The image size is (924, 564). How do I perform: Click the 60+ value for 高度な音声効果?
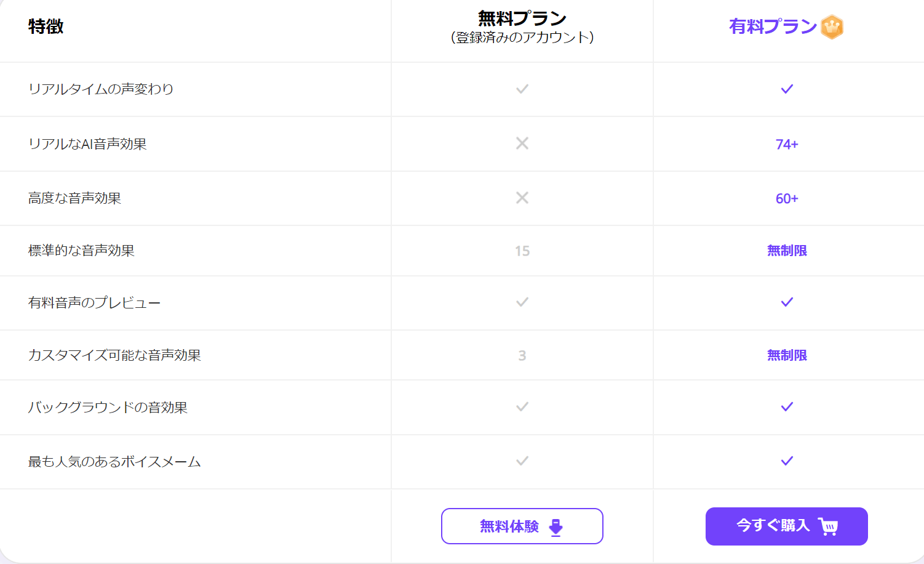[x=787, y=198]
